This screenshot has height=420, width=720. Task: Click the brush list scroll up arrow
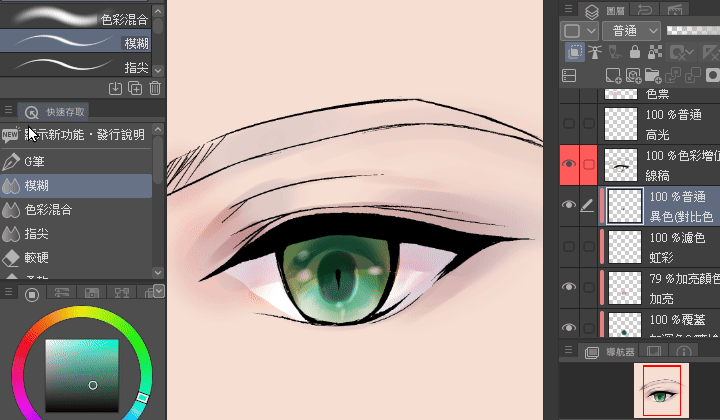coord(158,11)
